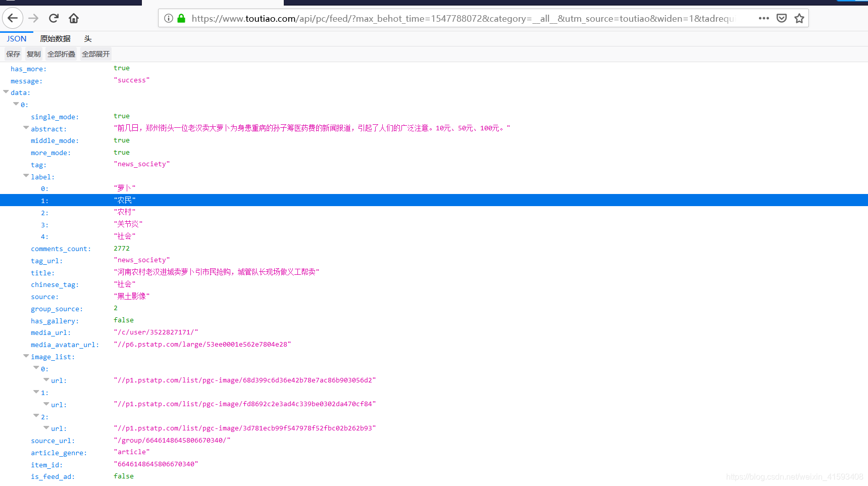Collapse the abstract row twisty
The image size is (868, 486).
tap(26, 128)
